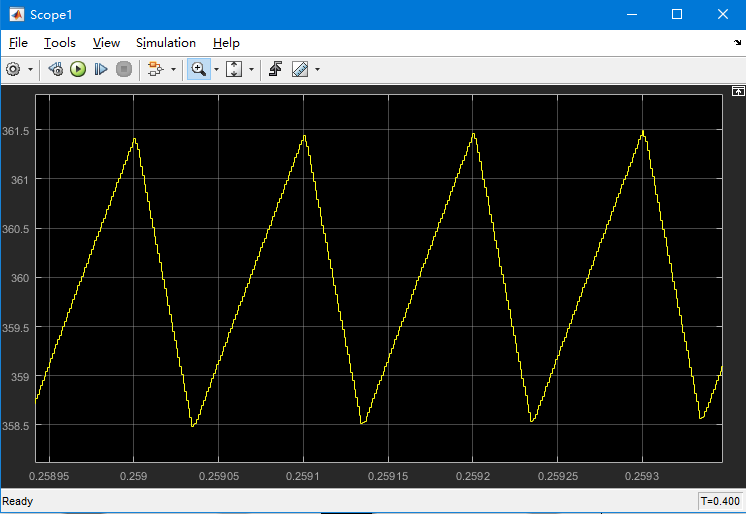Viewport: 746px width, 514px height.
Task: Stop the simulation using Stop button
Action: (x=124, y=69)
